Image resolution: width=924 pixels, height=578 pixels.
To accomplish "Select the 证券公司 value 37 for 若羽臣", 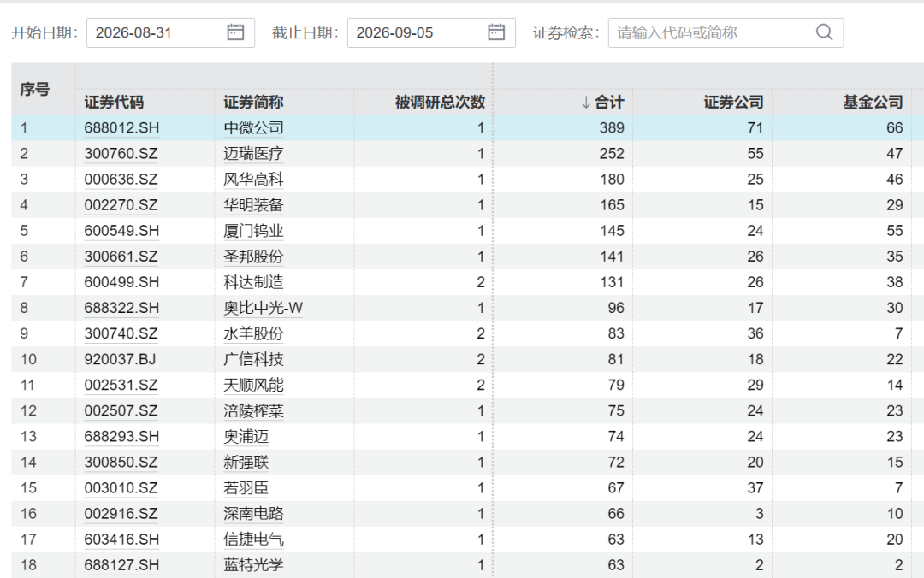I will coord(755,488).
